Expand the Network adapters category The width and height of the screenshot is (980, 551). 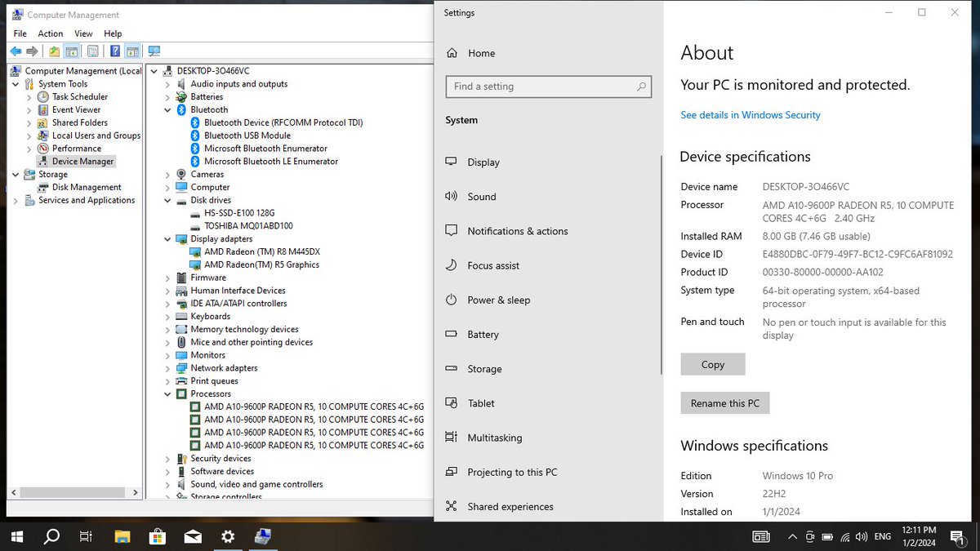(167, 368)
